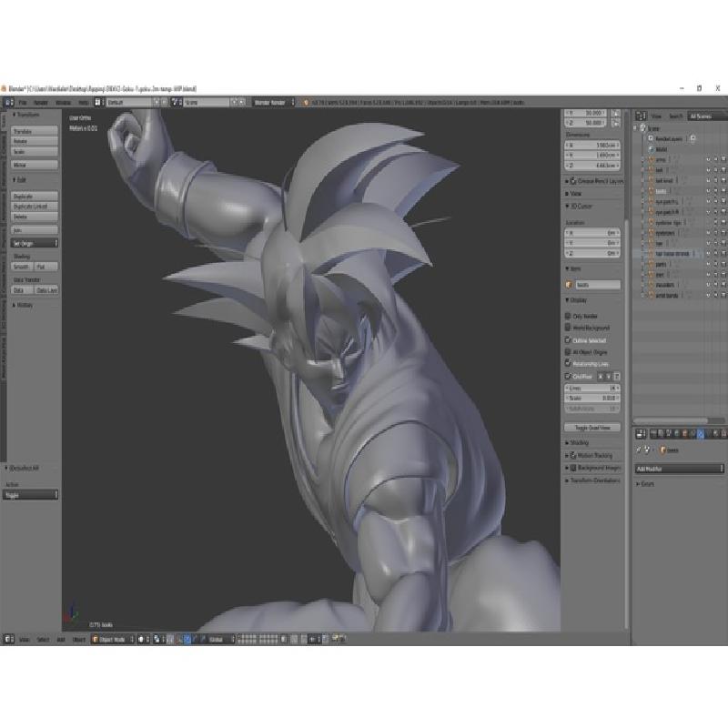Toggle render camera icon for arms row

(723, 160)
